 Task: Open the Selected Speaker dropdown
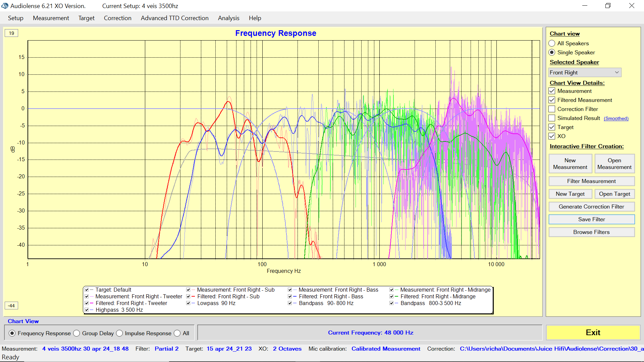point(585,72)
